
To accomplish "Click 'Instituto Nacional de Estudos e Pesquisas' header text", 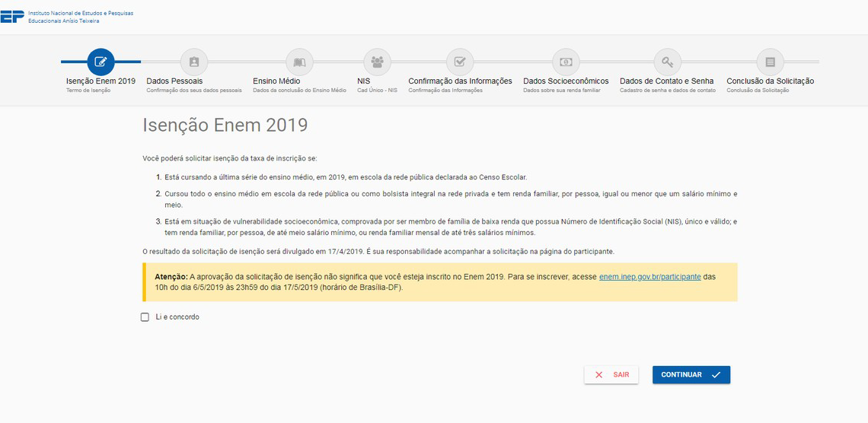I will click(x=81, y=13).
